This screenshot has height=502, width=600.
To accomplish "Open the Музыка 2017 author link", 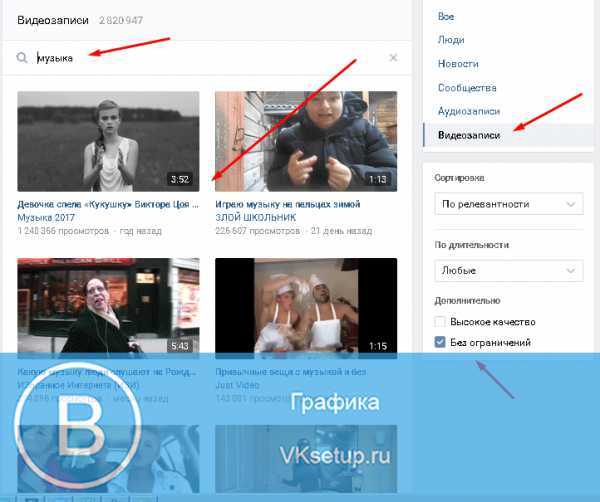I will coord(46,217).
